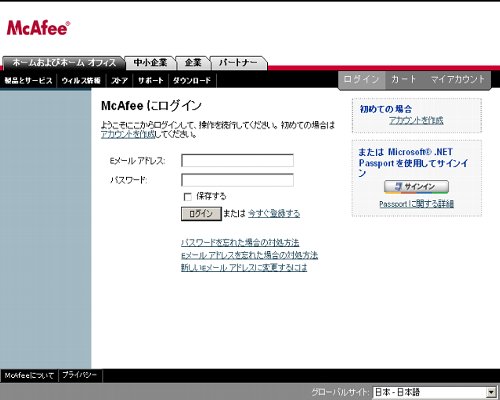Click the McAfee logo
The image size is (500, 400).
pyautogui.click(x=38, y=28)
